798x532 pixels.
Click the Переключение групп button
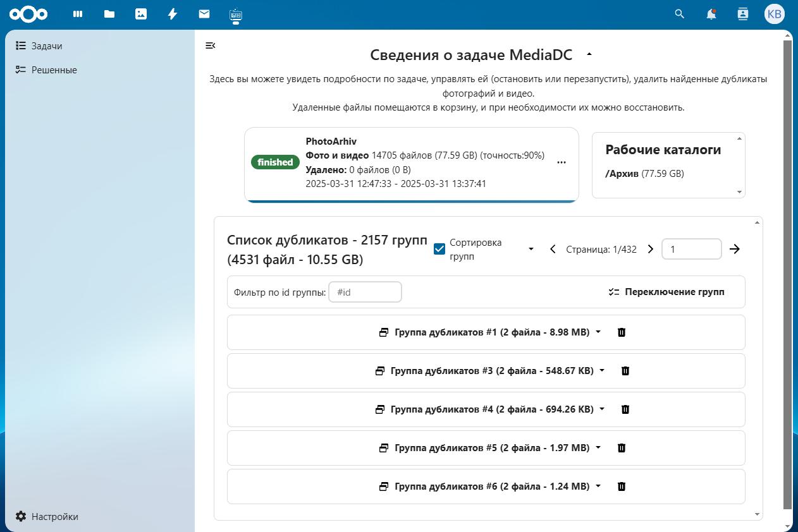[666, 292]
